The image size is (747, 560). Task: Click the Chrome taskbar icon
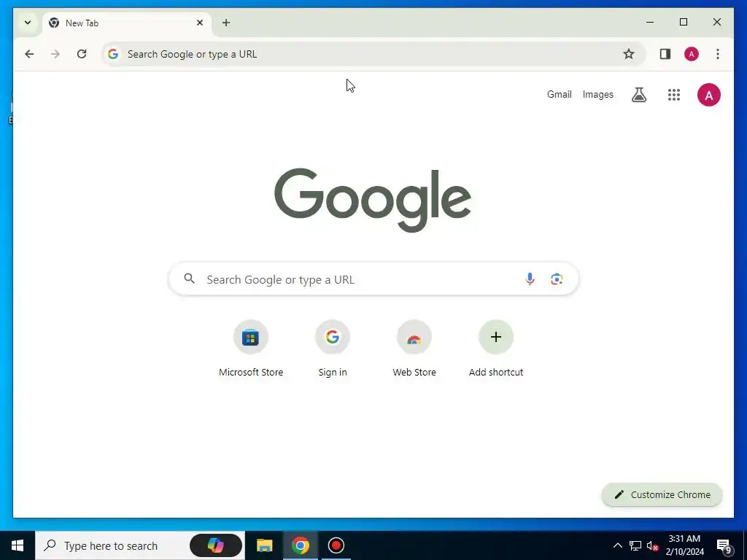[x=300, y=545]
